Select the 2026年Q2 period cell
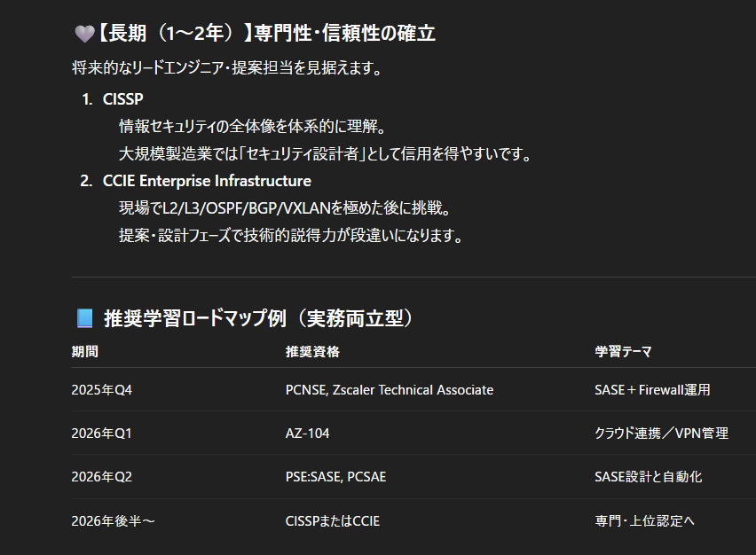 point(101,477)
